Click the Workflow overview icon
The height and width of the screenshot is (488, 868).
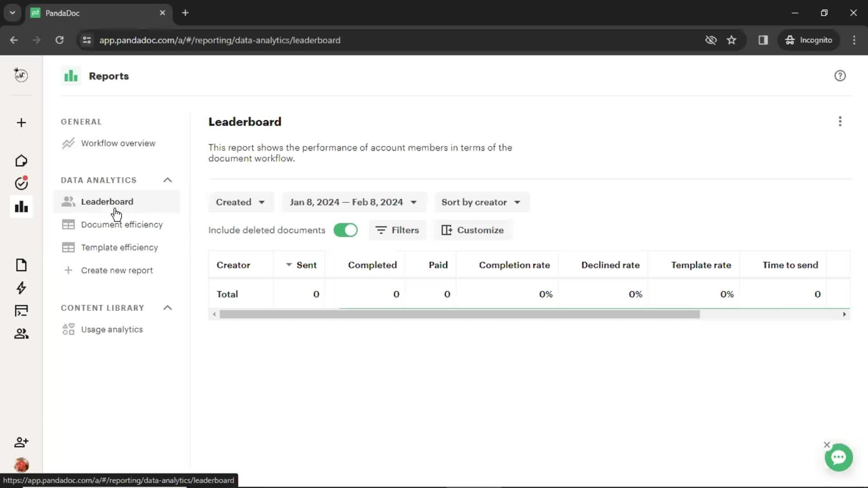coord(67,143)
